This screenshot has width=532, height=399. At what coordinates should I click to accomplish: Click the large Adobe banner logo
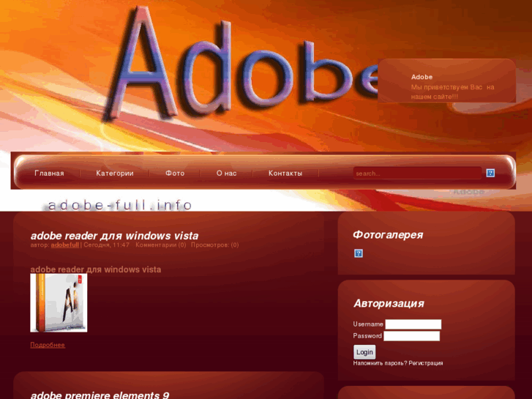[x=241, y=64]
